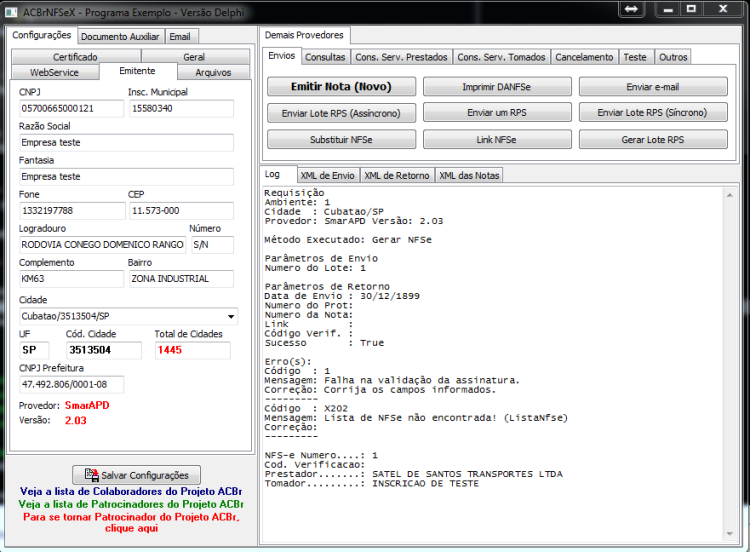This screenshot has width=750, height=552.
Task: Open the Certificado sub-tab
Action: 76,57
